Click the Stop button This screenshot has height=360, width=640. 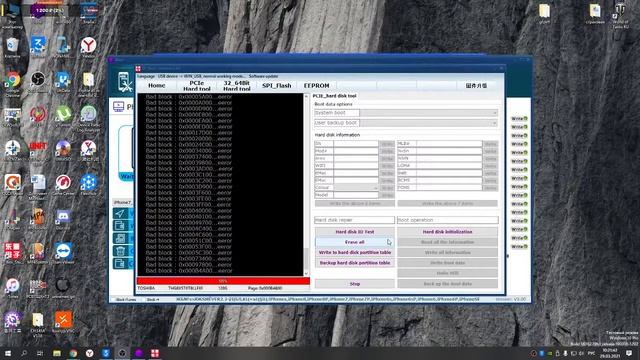click(355, 284)
